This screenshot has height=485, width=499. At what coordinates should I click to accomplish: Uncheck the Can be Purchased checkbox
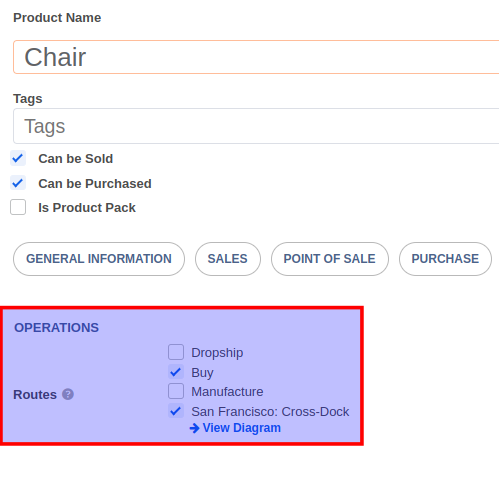[x=18, y=183]
